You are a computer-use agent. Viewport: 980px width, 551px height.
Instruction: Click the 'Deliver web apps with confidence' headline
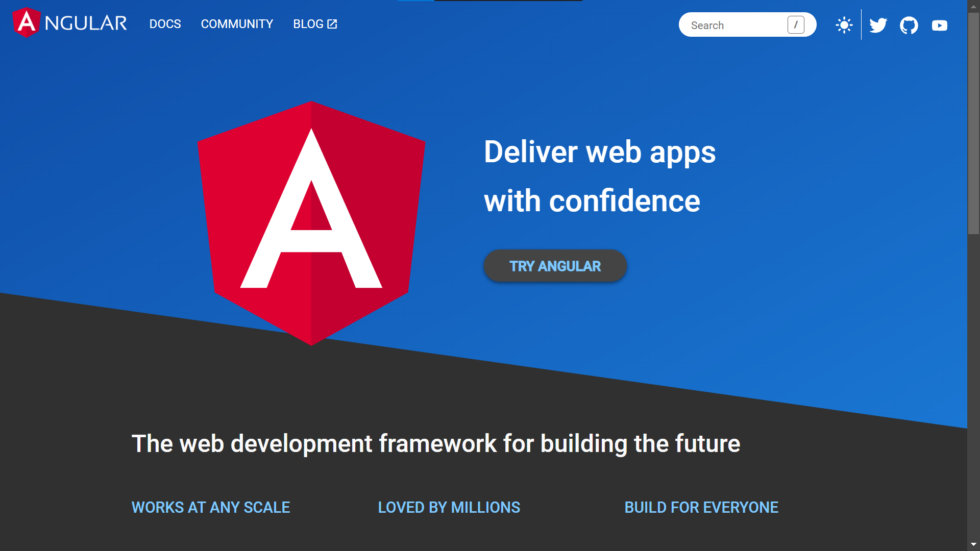600,176
